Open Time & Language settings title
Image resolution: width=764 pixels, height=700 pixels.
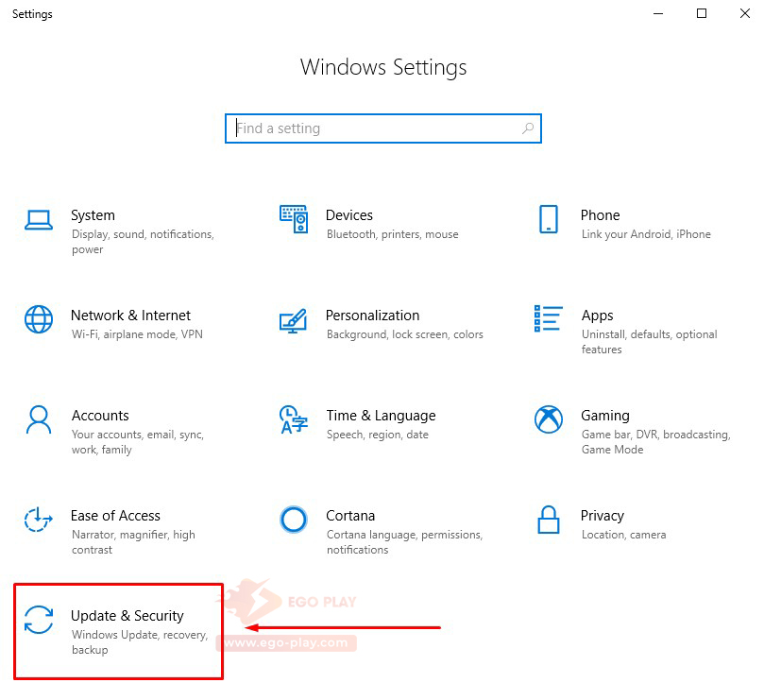(x=381, y=416)
